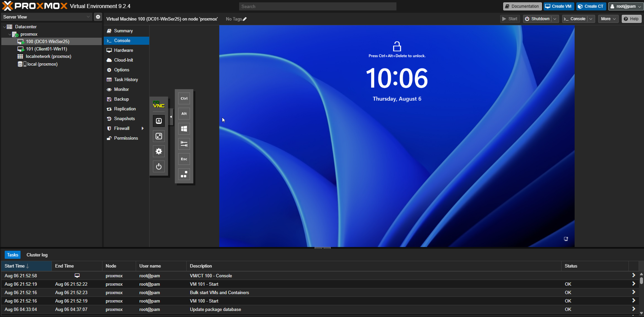Click the Create VM button
The image size is (644, 317).
558,6
